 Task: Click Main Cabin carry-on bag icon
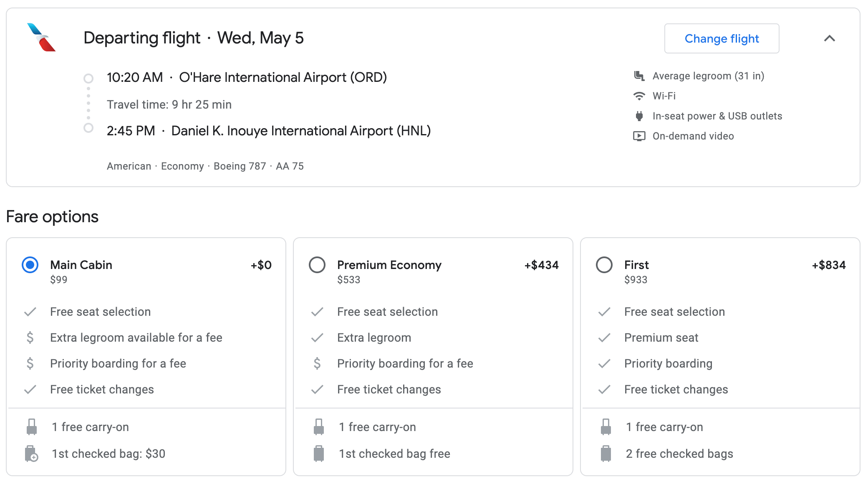[x=32, y=427]
